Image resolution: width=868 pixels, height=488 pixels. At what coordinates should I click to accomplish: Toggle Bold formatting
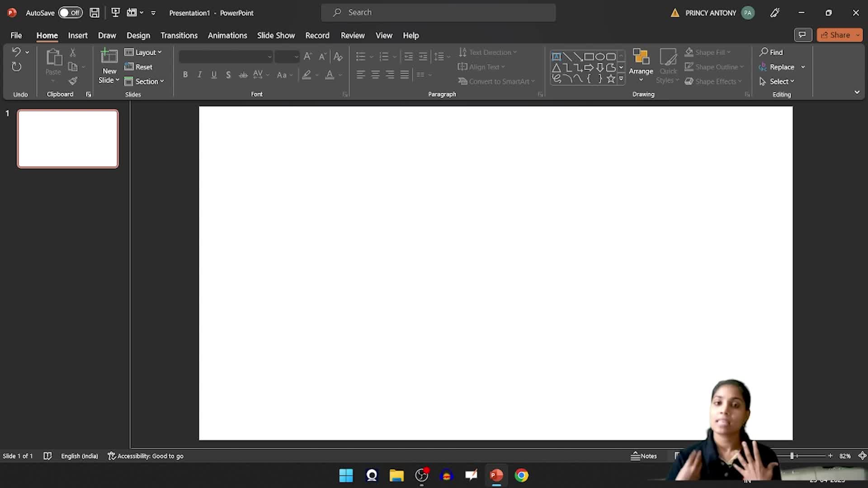point(185,75)
